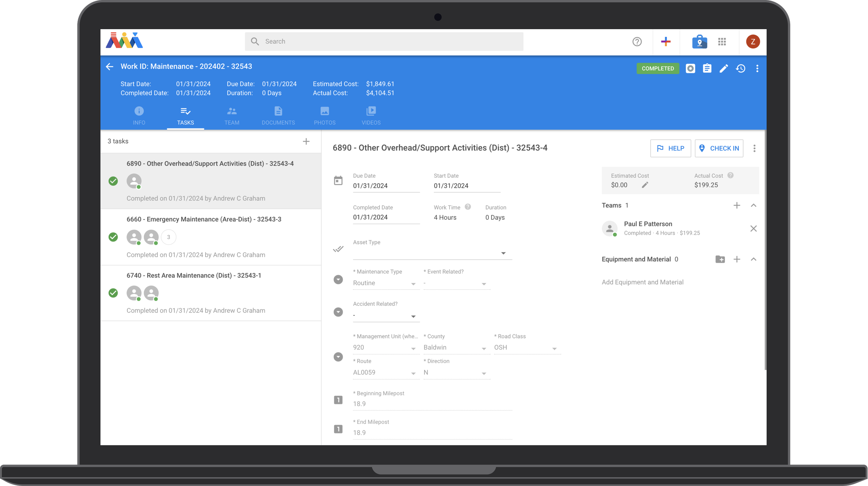
Task: Click the Search input field
Action: [384, 42]
